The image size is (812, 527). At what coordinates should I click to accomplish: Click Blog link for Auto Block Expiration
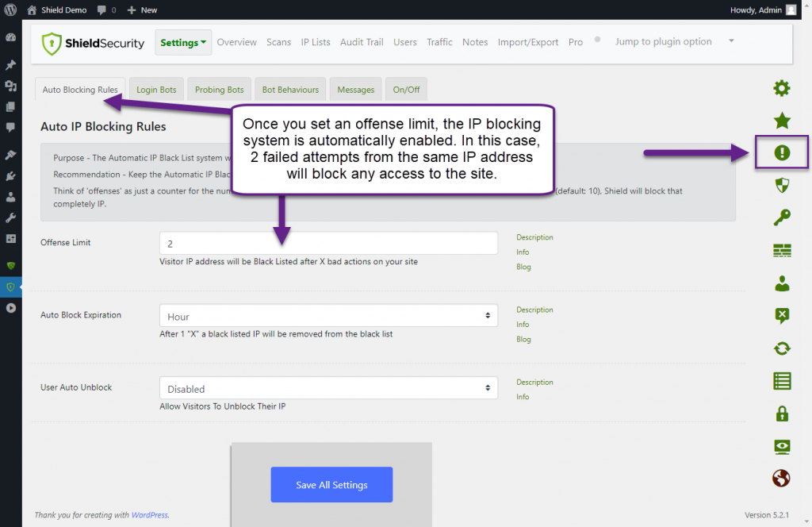pyautogui.click(x=523, y=339)
